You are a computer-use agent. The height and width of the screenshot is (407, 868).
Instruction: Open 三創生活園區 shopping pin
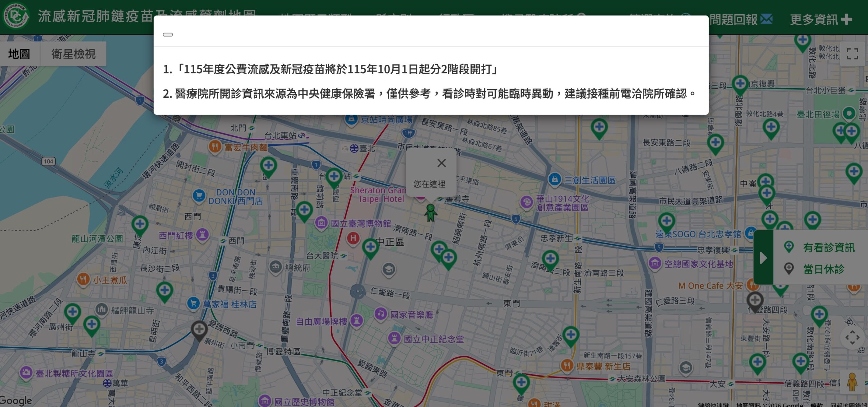click(555, 179)
